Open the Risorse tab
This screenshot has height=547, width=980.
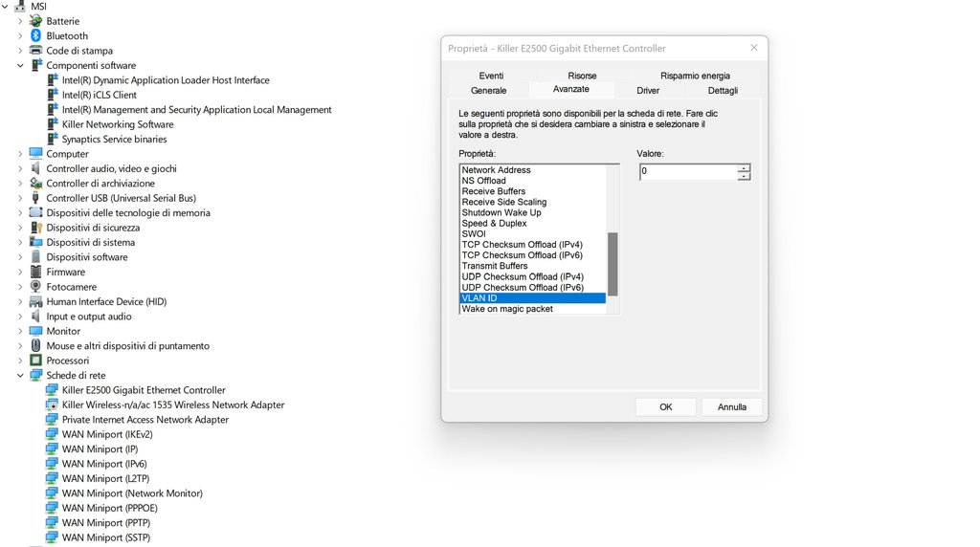tap(582, 76)
